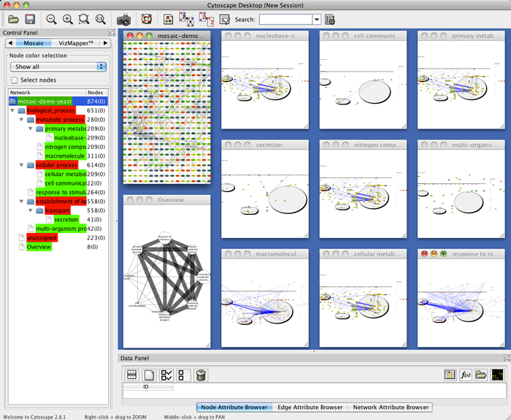Collapse the biological_process tree node
The width and height of the screenshot is (511, 420).
coord(13,110)
